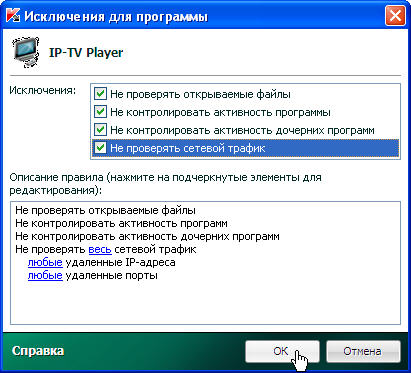411x373 pixels.
Task: Select description 'Не контролировать активность дочерних программ'
Action: point(147,236)
